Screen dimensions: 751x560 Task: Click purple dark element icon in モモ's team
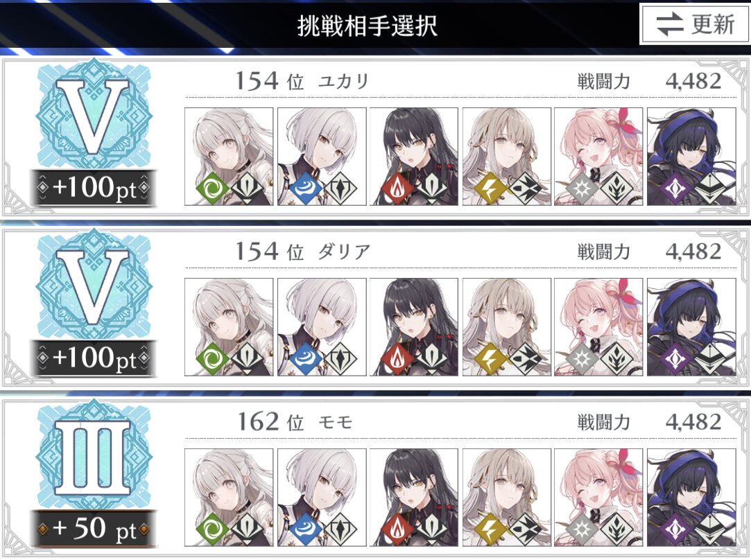[x=675, y=530]
